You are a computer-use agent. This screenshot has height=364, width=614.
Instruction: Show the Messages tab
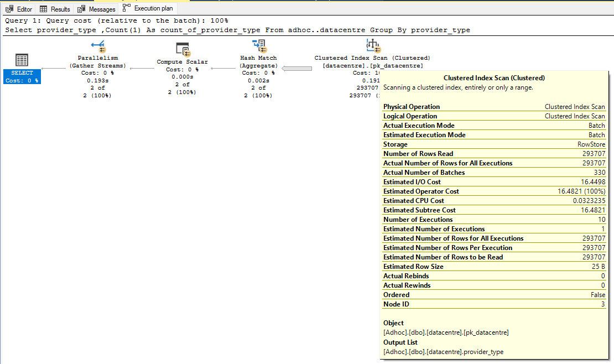[96, 9]
